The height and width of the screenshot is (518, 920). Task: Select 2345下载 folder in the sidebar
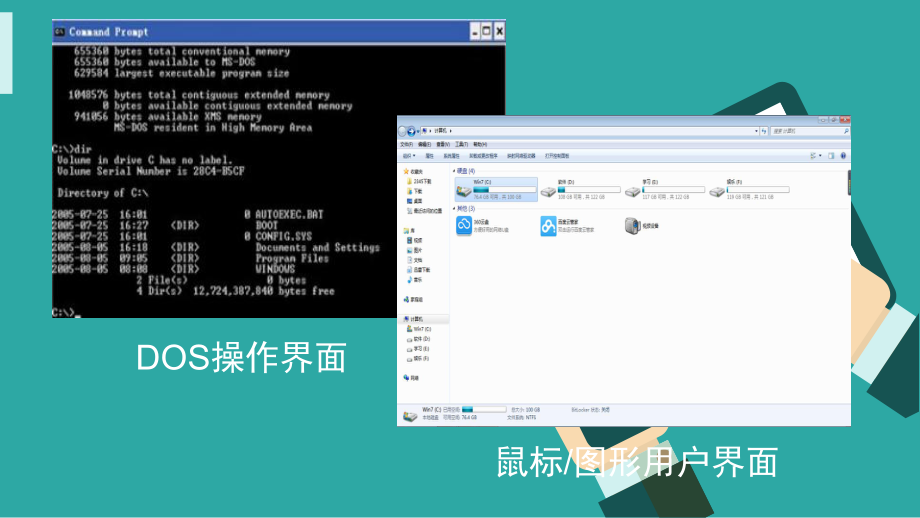pos(420,181)
